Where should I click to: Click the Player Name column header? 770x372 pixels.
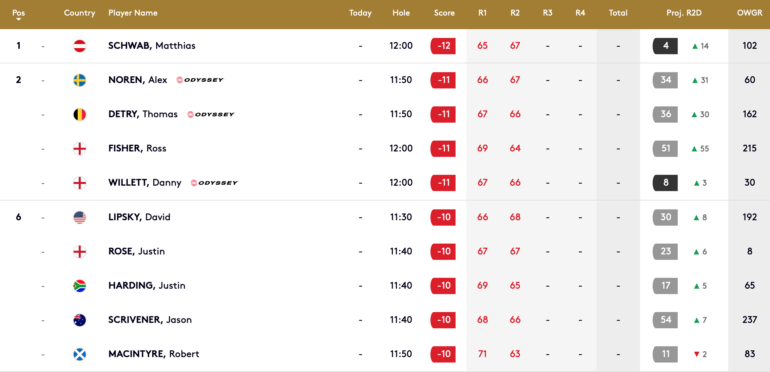click(133, 13)
